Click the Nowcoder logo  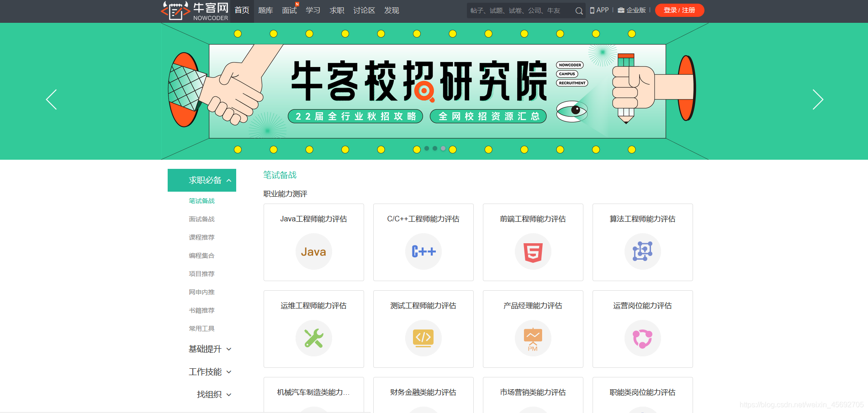tap(195, 11)
